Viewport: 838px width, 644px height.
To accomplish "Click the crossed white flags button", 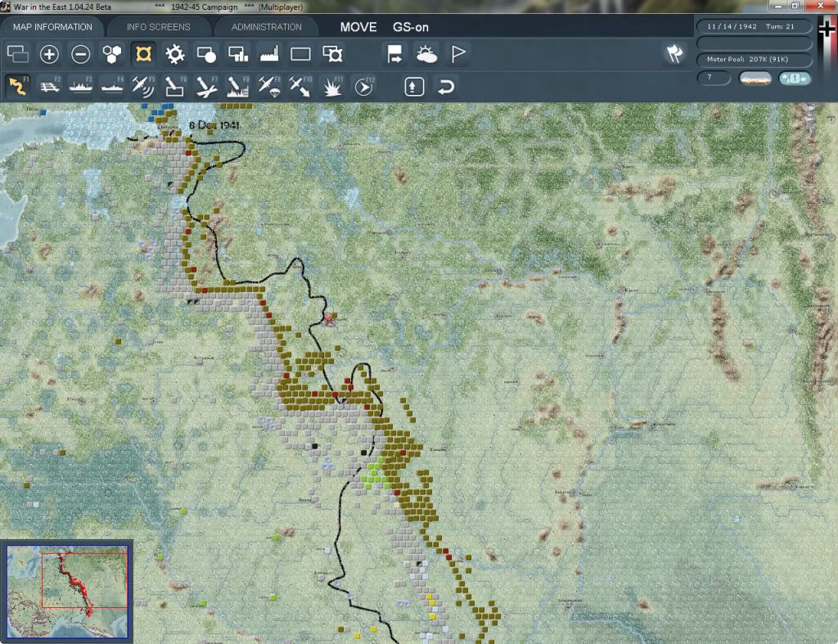I will click(x=674, y=53).
